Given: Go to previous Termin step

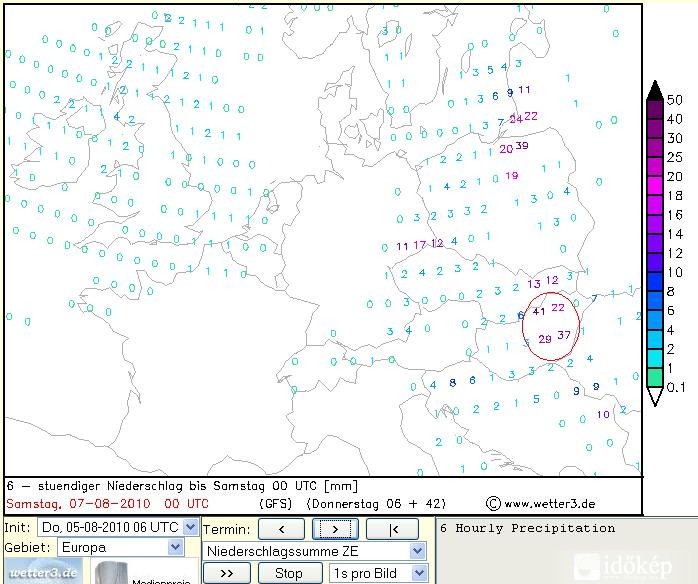Looking at the screenshot, I should tap(281, 529).
